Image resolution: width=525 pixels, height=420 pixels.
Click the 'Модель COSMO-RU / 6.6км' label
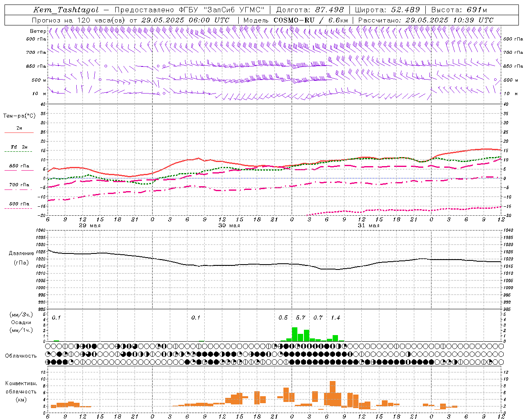(x=296, y=20)
